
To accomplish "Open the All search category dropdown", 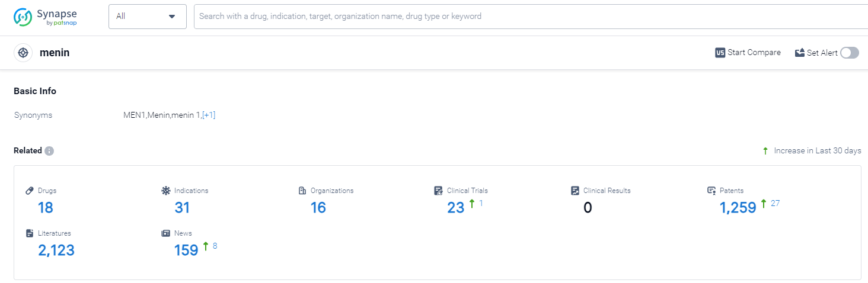I will (x=148, y=17).
